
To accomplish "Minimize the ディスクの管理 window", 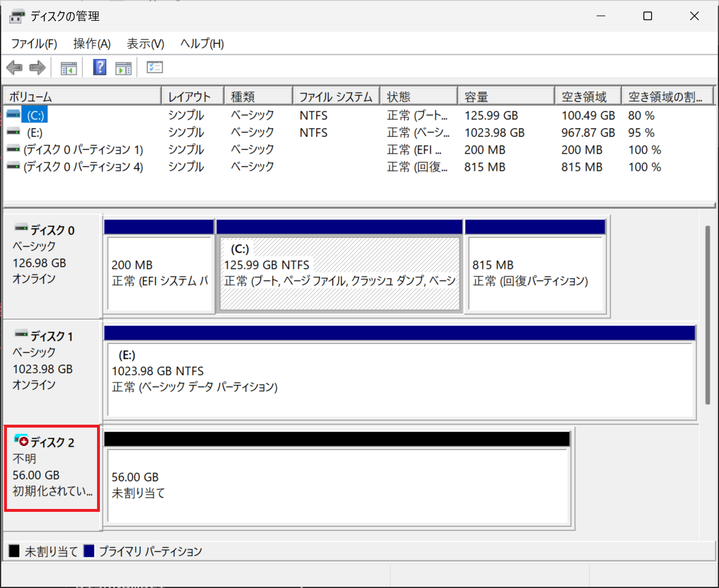I will click(601, 16).
